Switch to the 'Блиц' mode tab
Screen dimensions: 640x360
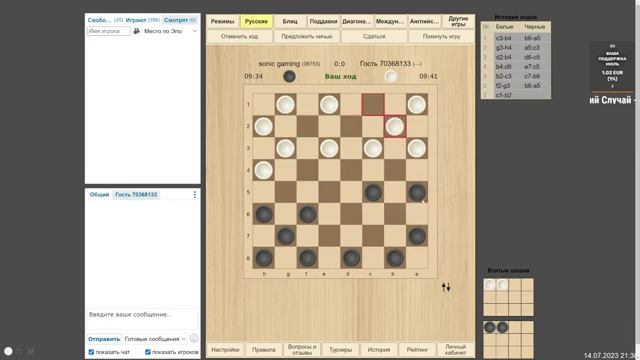[x=290, y=21]
